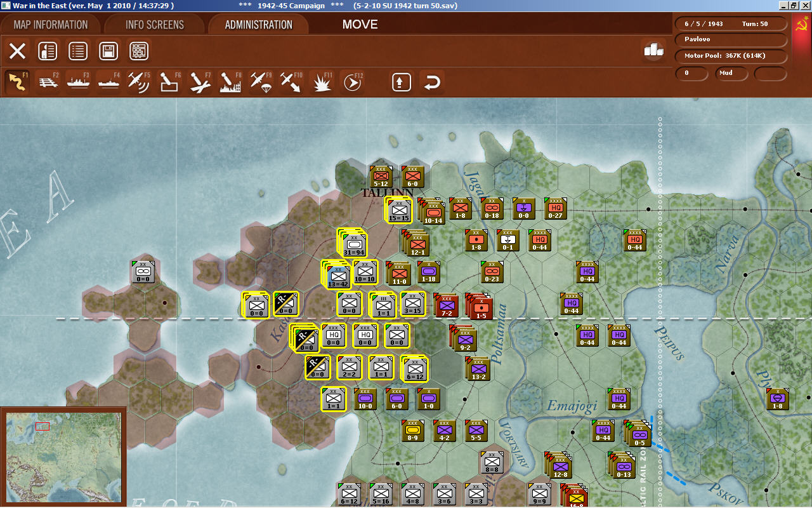Click the F12 end turn icon

click(x=352, y=82)
